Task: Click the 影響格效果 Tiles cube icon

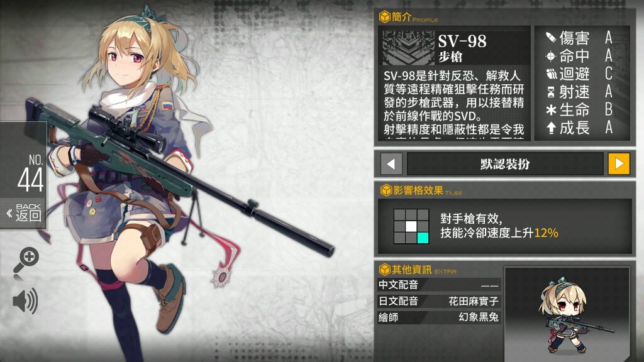Action: pyautogui.click(x=386, y=190)
